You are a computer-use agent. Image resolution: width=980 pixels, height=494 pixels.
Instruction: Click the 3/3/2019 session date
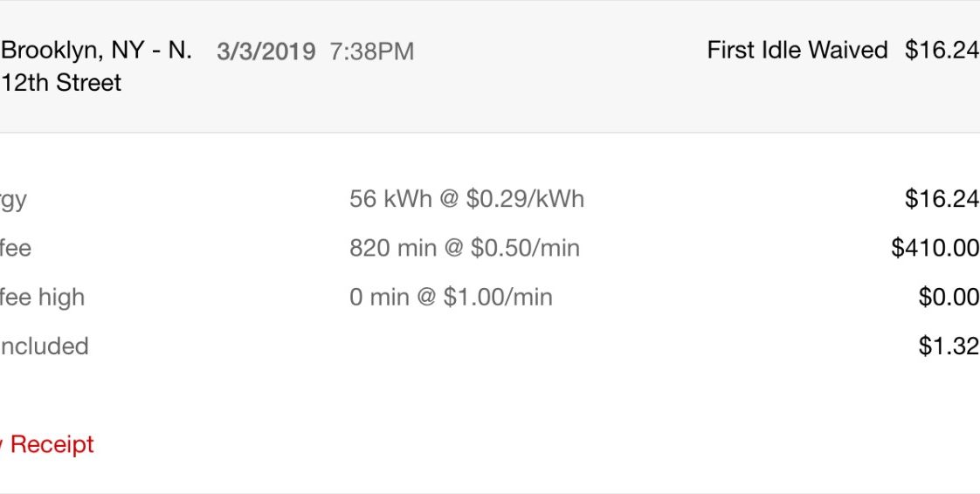tap(266, 51)
